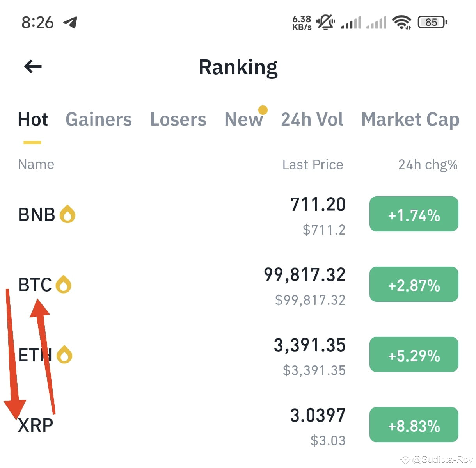This screenshot has width=476, height=468.
Task: Click the back arrow icon
Action: [33, 66]
